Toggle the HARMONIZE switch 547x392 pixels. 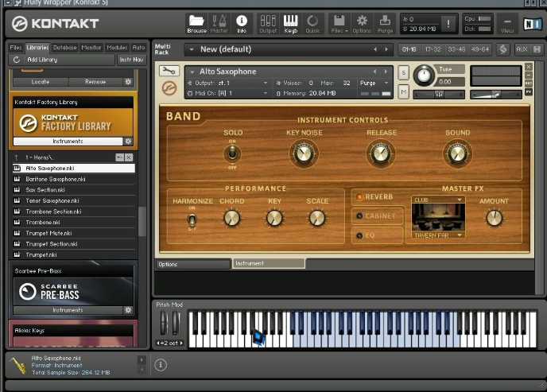pos(192,220)
